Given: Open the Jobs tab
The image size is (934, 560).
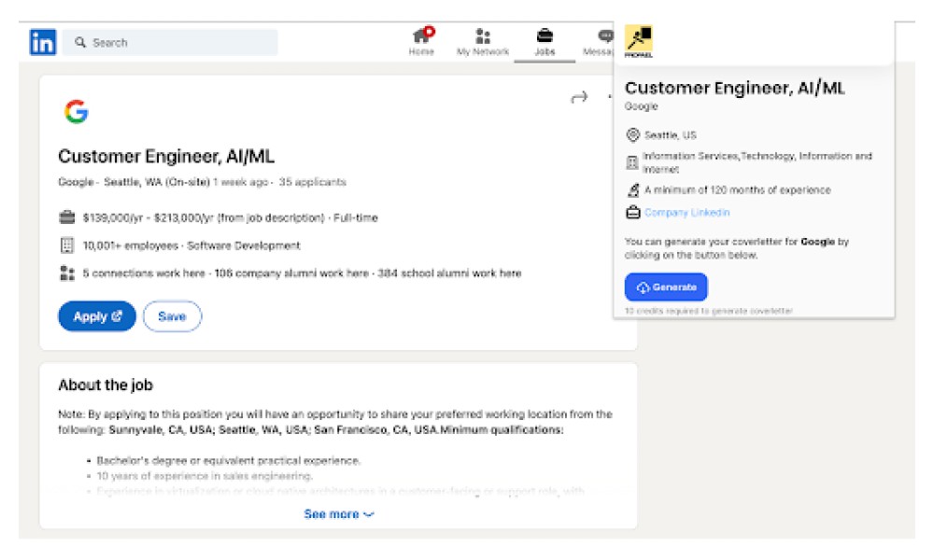Looking at the screenshot, I should pyautogui.click(x=545, y=42).
